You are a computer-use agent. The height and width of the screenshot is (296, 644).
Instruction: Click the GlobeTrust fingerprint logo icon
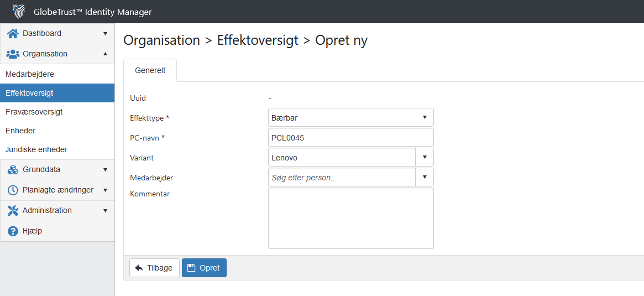tap(19, 12)
